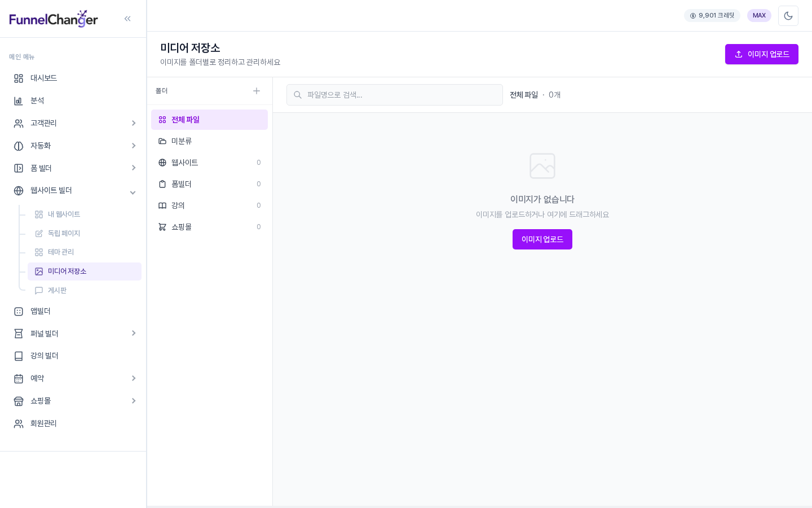The width and height of the screenshot is (812, 508).
Task: Click the 폼빌더 clipboard icon in folders
Action: tap(162, 184)
